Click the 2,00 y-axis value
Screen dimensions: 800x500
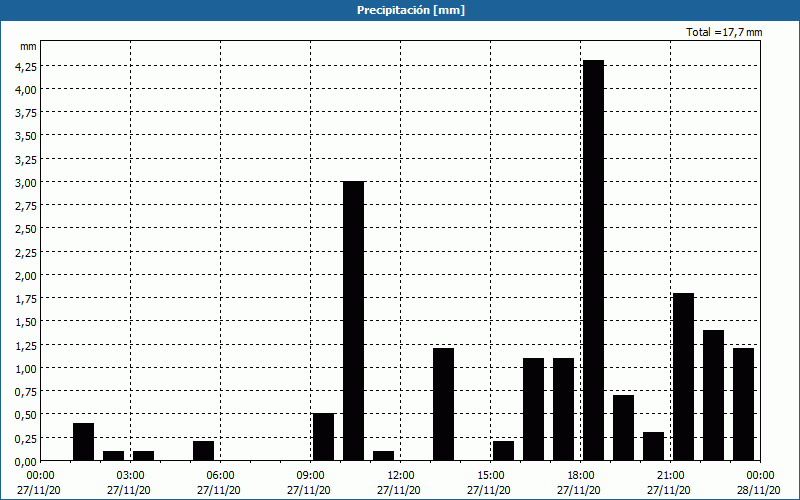26,276
